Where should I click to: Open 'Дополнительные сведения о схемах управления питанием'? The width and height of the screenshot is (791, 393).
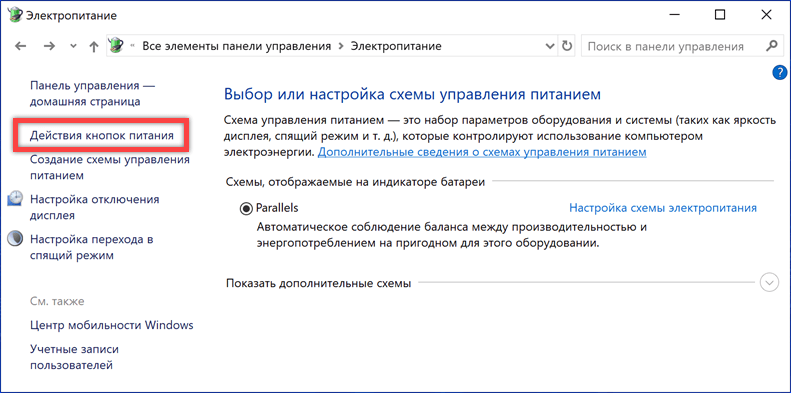pyautogui.click(x=482, y=151)
